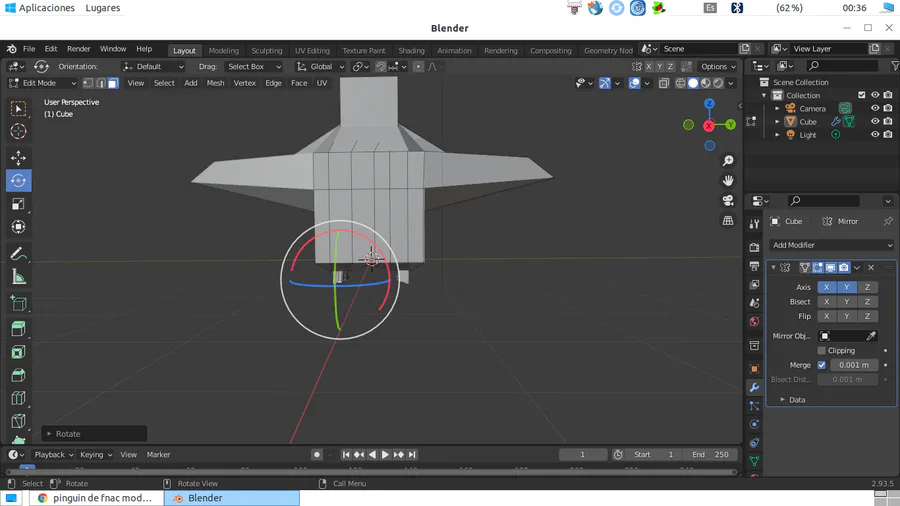Switch perspective/orthographic grid icon

(728, 221)
